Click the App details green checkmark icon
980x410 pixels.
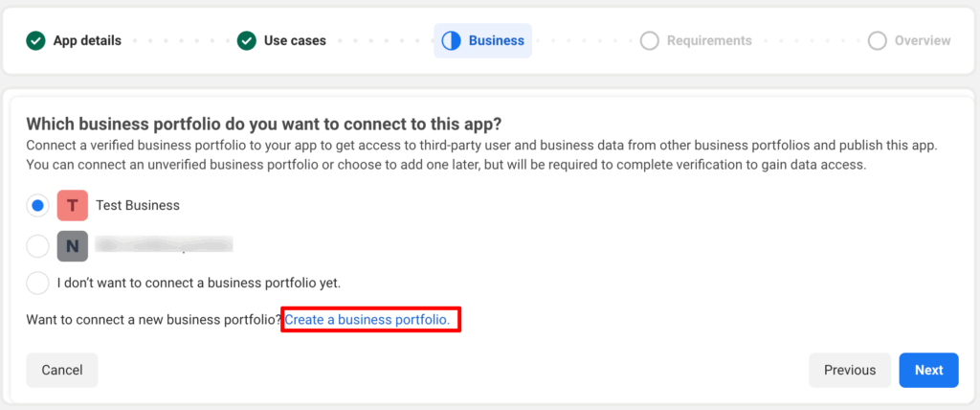click(x=35, y=41)
